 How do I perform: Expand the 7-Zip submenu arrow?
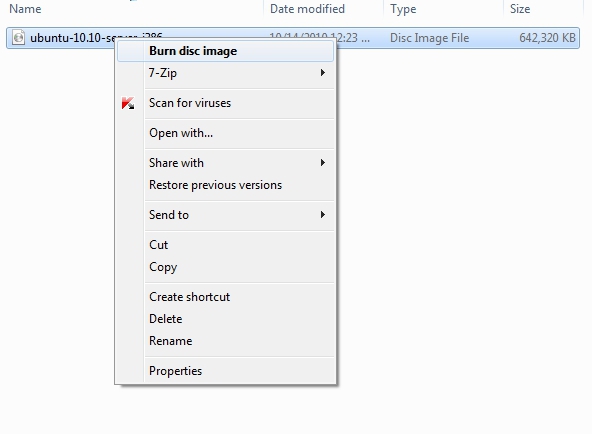pos(322,72)
